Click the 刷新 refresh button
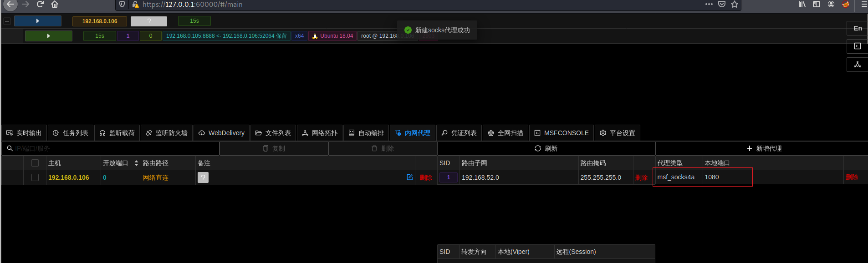 click(546, 148)
